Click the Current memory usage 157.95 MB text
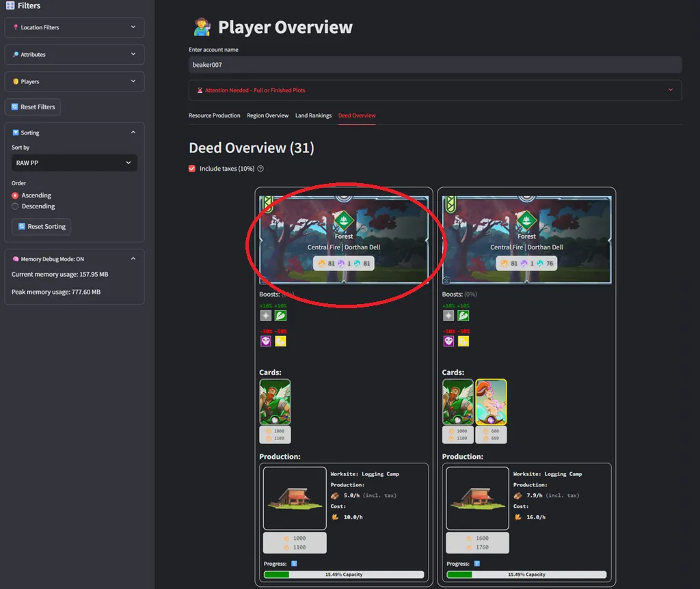 [60, 275]
